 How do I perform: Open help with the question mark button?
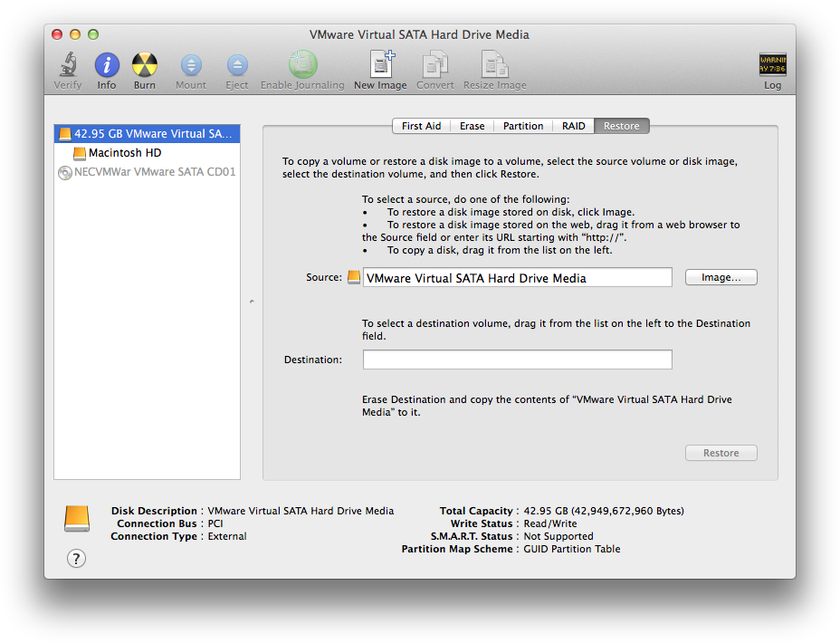[77, 558]
